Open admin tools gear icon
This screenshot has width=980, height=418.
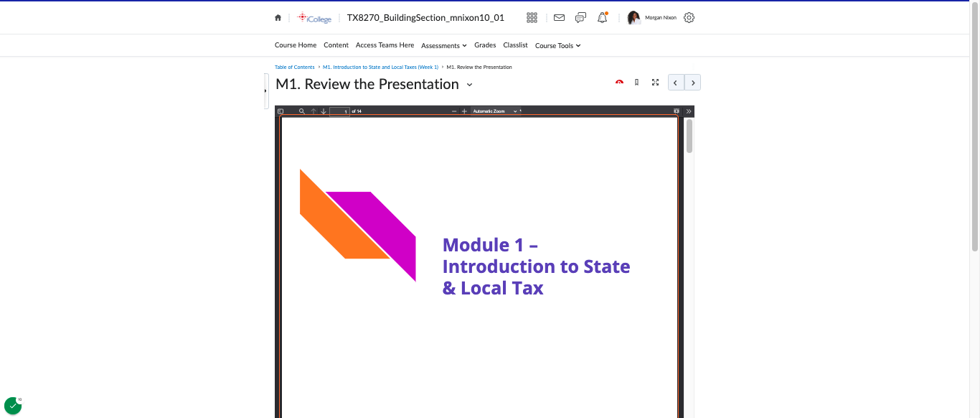click(689, 18)
